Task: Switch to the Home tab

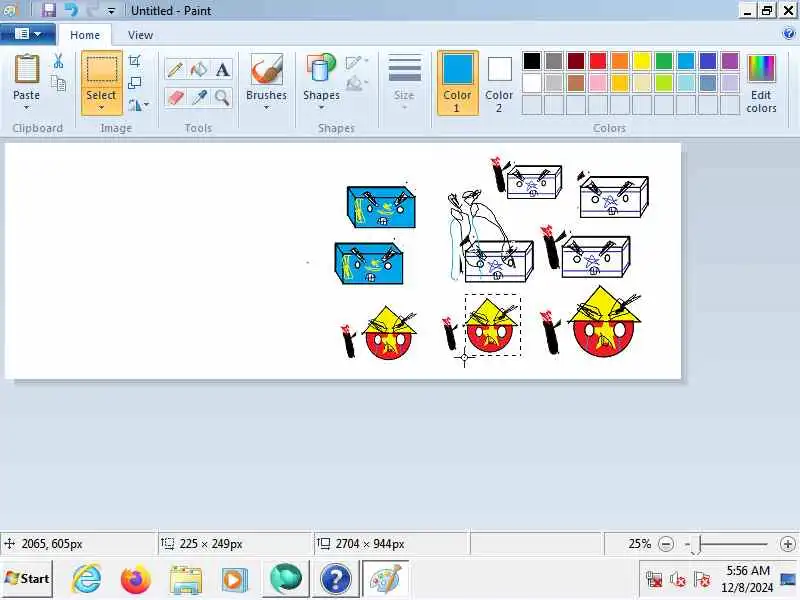Action: 85,35
